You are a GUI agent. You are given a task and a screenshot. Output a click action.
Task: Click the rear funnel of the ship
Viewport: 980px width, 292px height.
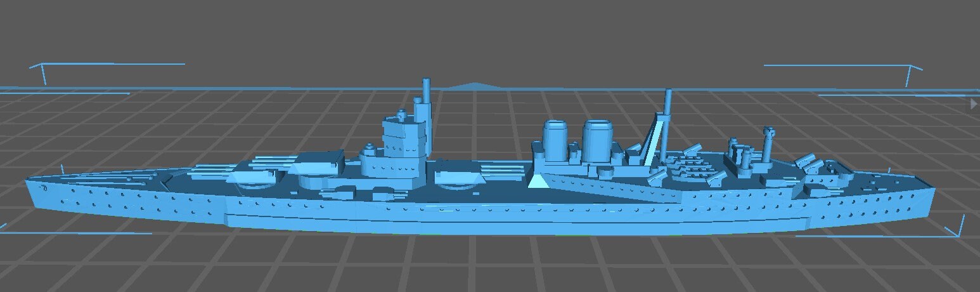[597, 141]
